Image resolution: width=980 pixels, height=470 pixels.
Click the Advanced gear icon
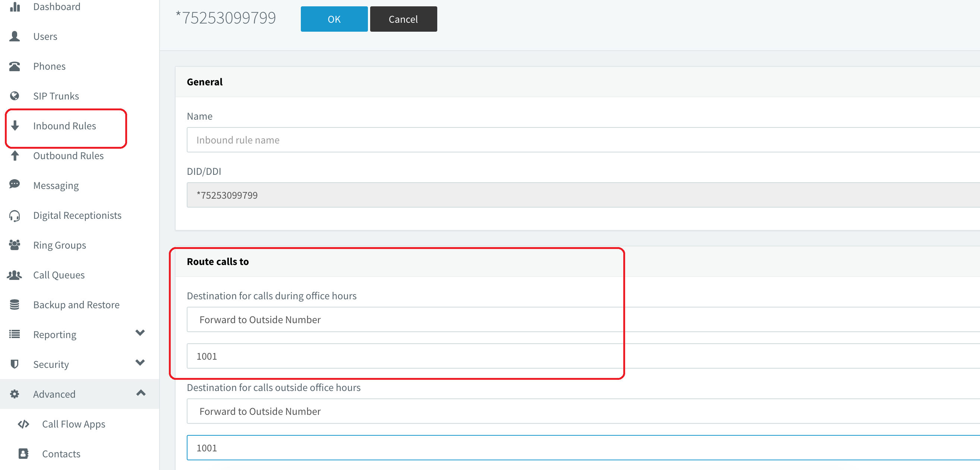15,394
